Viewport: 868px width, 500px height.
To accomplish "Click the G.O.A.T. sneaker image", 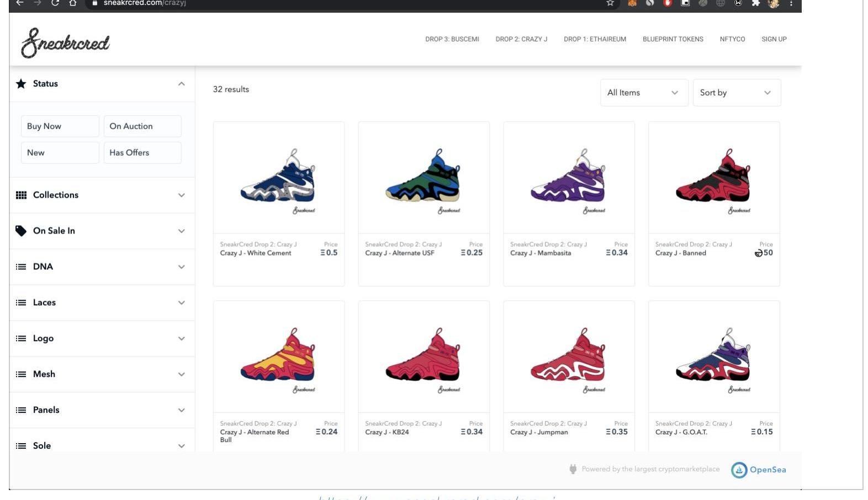I will 714,357.
